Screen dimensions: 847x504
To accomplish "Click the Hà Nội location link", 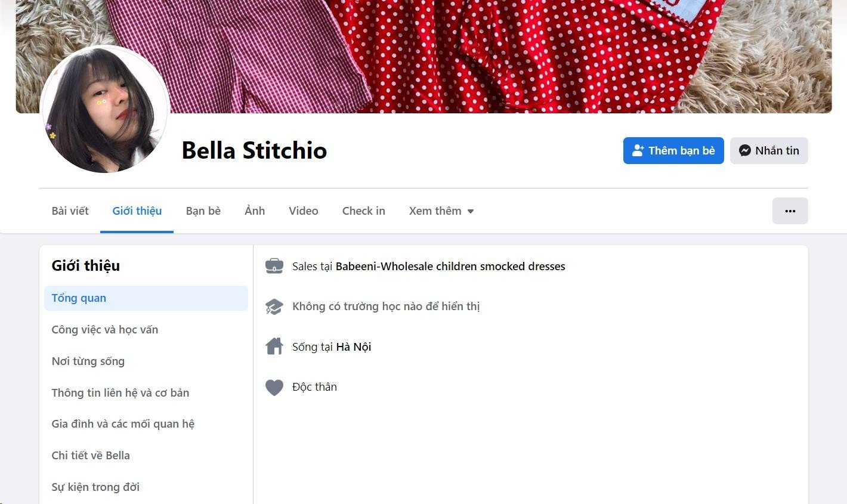I will [x=354, y=347].
